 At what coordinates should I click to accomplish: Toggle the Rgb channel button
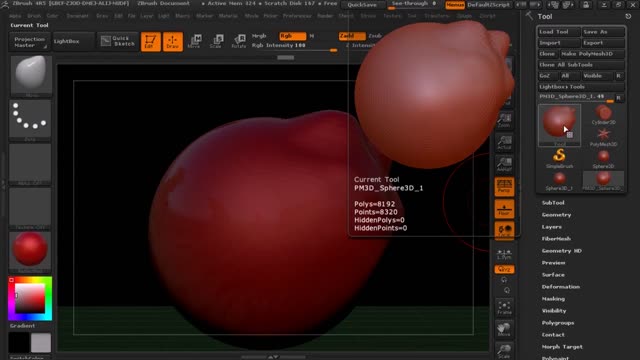pos(293,36)
